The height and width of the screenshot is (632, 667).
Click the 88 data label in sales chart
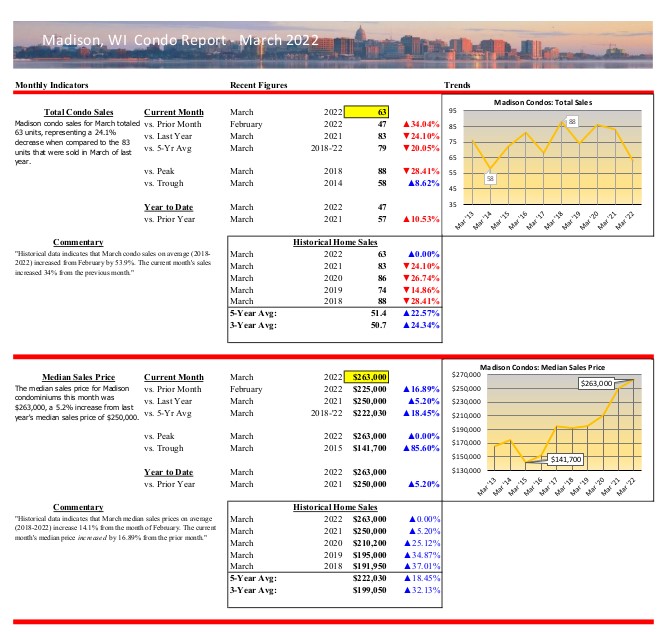coord(572,120)
